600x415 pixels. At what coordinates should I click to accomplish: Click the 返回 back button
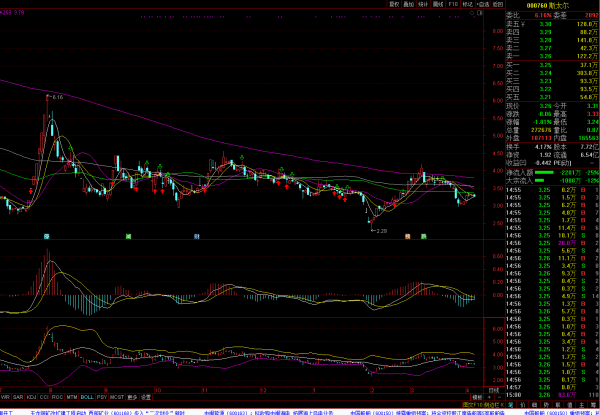[497, 4]
